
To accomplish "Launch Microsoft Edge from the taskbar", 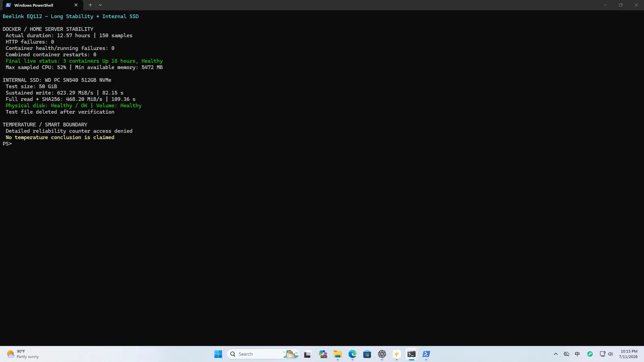I will coord(353,354).
